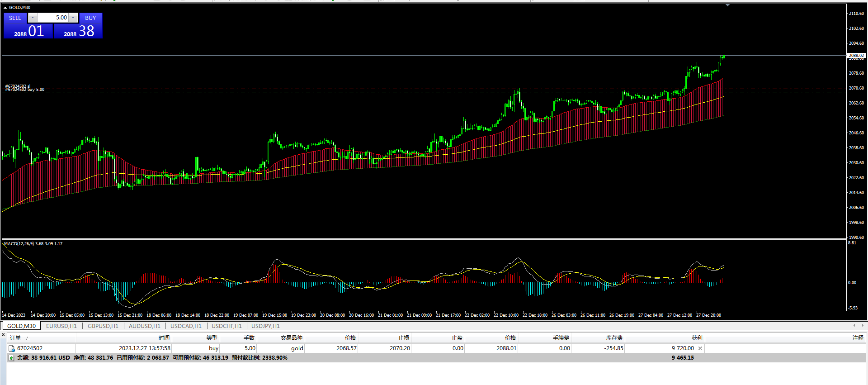Close the terminal panel with the X
Image resolution: width=868 pixels, height=385 pixels.
(3, 335)
